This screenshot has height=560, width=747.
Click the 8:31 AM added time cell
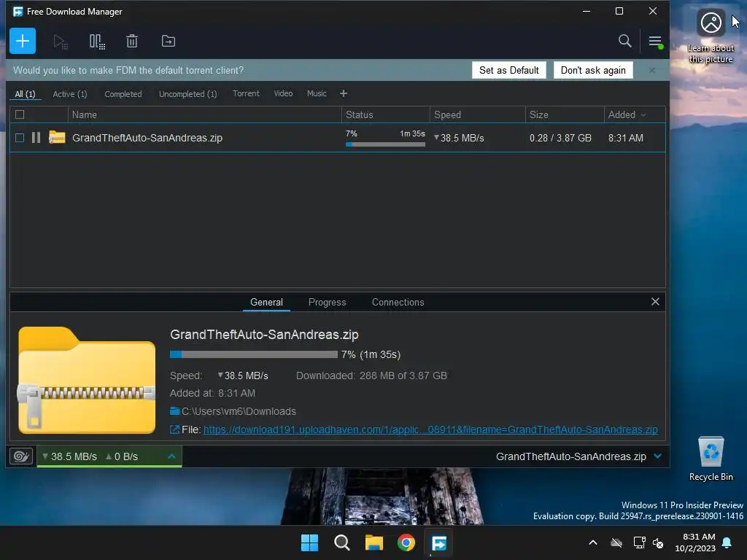[x=625, y=138]
